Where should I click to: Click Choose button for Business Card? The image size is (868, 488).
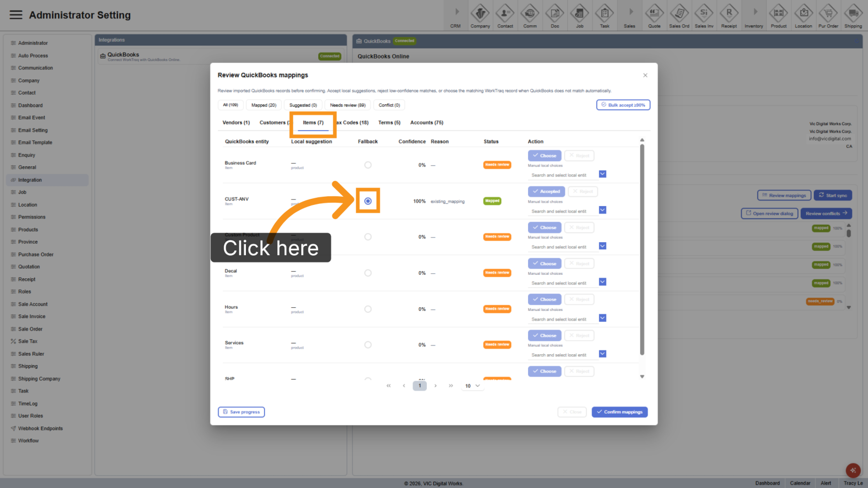545,155
